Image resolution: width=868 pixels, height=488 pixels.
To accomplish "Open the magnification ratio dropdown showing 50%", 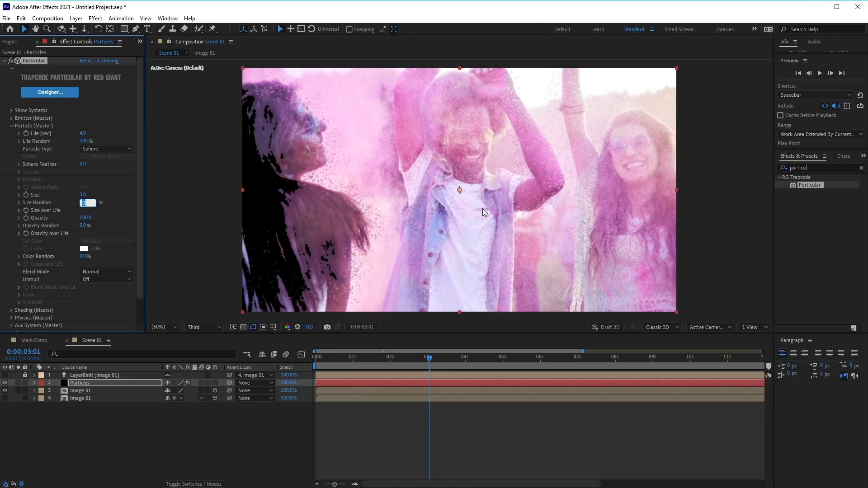I will [x=164, y=327].
